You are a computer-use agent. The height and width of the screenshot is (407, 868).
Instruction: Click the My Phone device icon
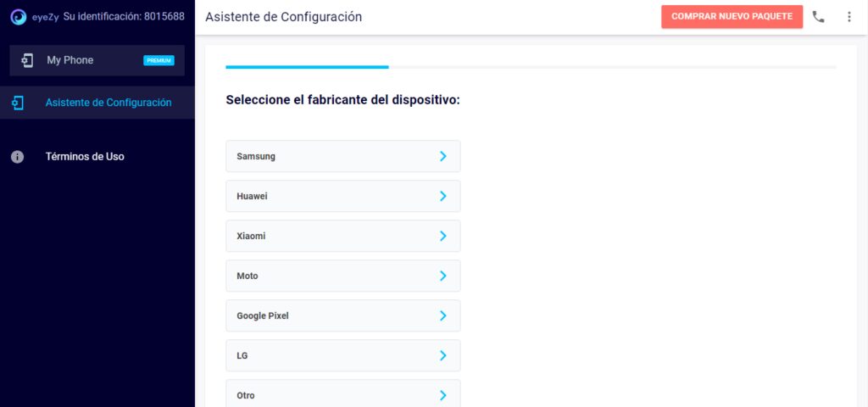(x=27, y=60)
